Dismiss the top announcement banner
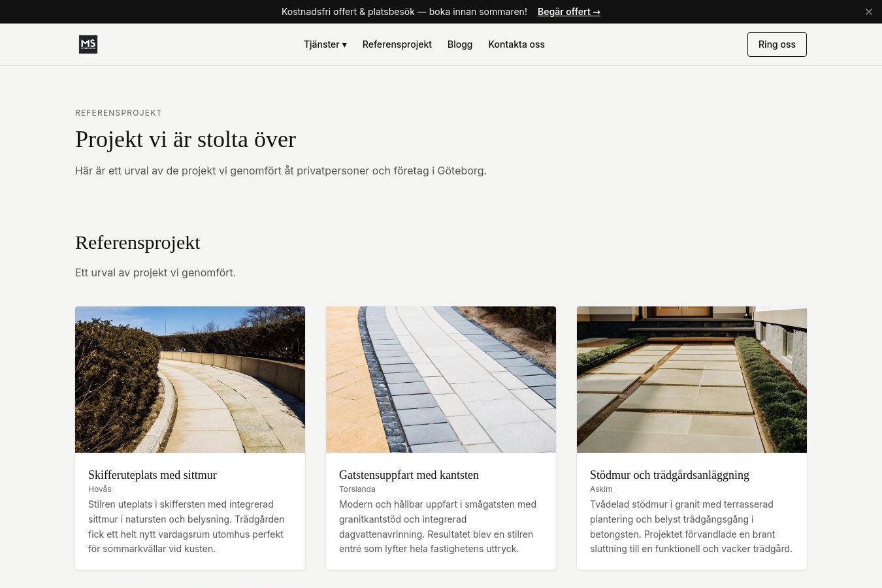Image resolution: width=882 pixels, height=588 pixels. 869,12
